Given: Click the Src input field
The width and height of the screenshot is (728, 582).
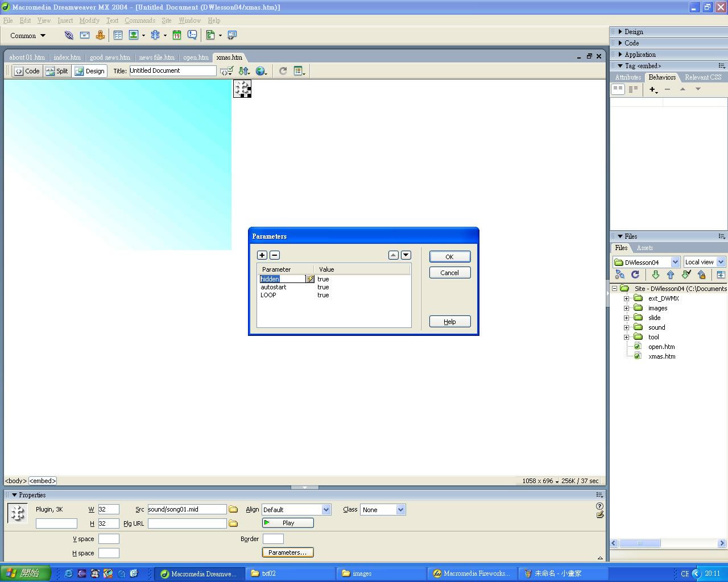Looking at the screenshot, I should click(x=187, y=509).
